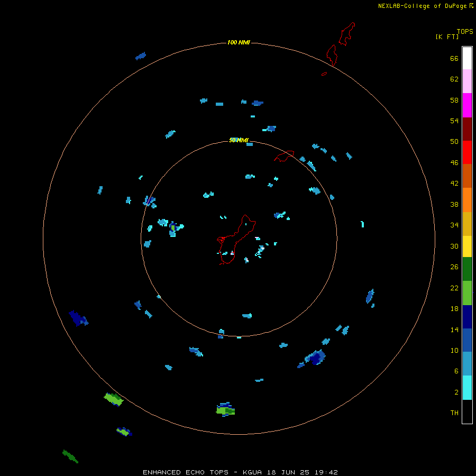476x476 pixels.
Task: Click the yellow legend color band
Action: [x=467, y=246]
